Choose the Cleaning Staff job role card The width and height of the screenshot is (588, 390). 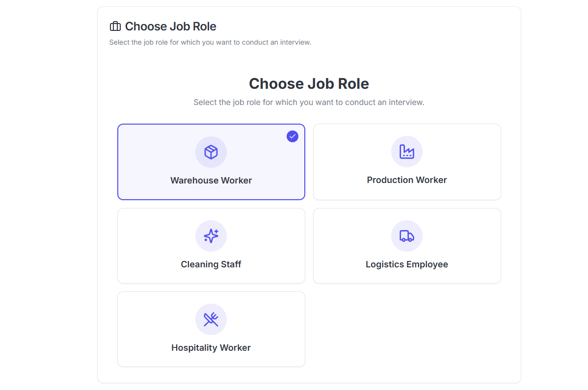211,246
